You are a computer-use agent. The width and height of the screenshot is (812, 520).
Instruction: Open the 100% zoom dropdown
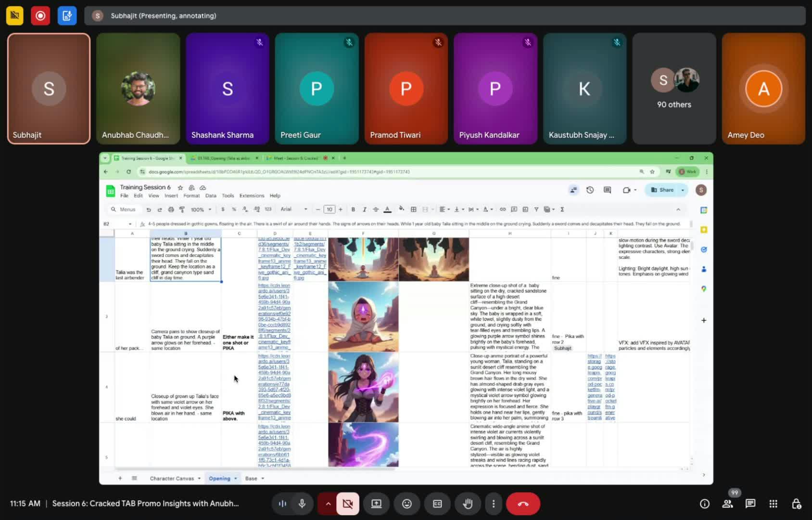(201, 209)
